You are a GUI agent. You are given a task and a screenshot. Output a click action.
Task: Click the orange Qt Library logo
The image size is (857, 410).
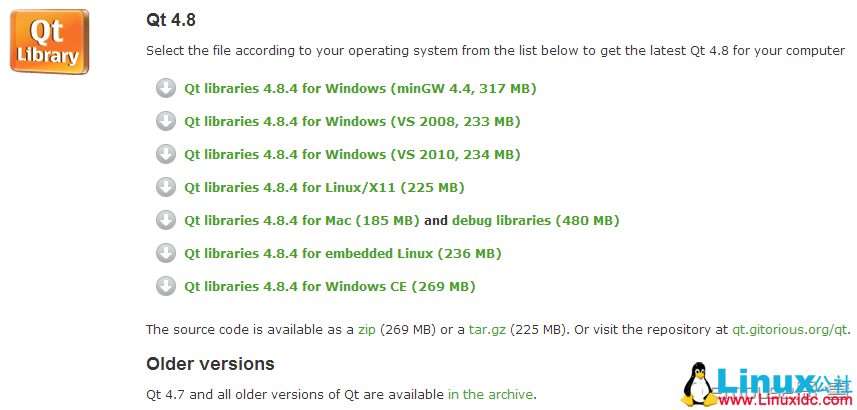(49, 42)
